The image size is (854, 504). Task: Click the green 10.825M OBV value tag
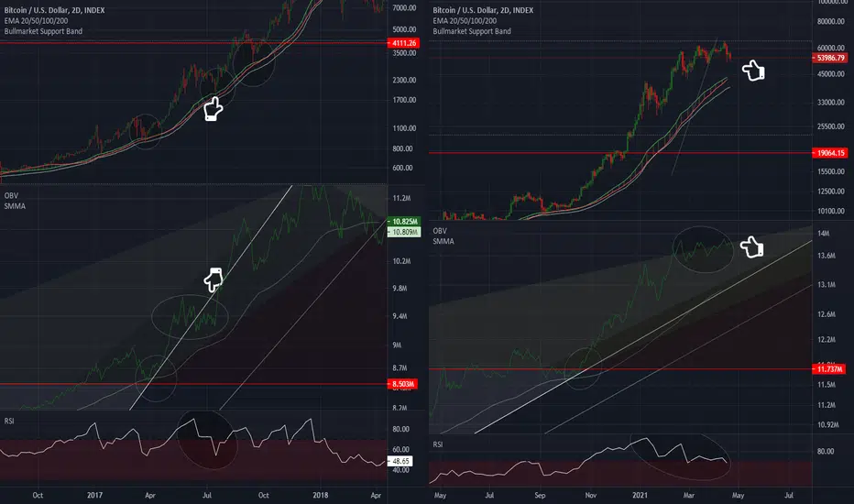[404, 221]
